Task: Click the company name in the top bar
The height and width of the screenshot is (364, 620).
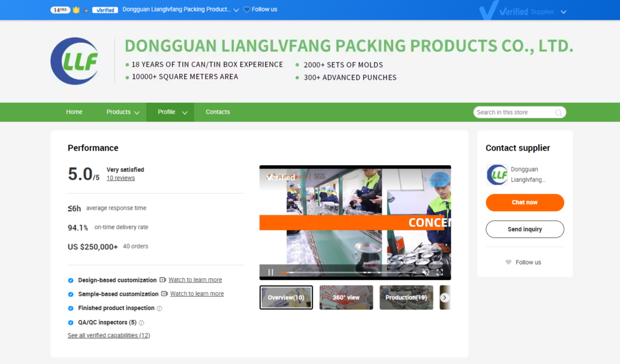Action: coord(176,10)
